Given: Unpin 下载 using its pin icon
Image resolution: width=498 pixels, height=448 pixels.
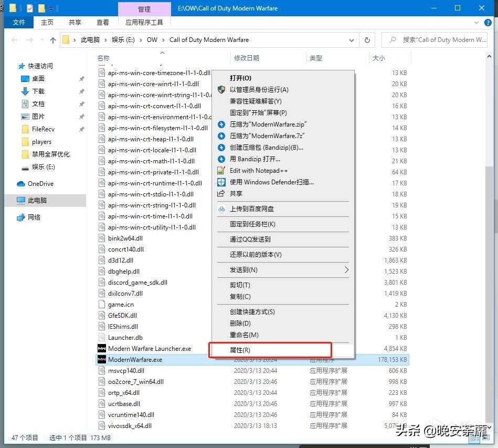Looking at the screenshot, I should pos(82,91).
